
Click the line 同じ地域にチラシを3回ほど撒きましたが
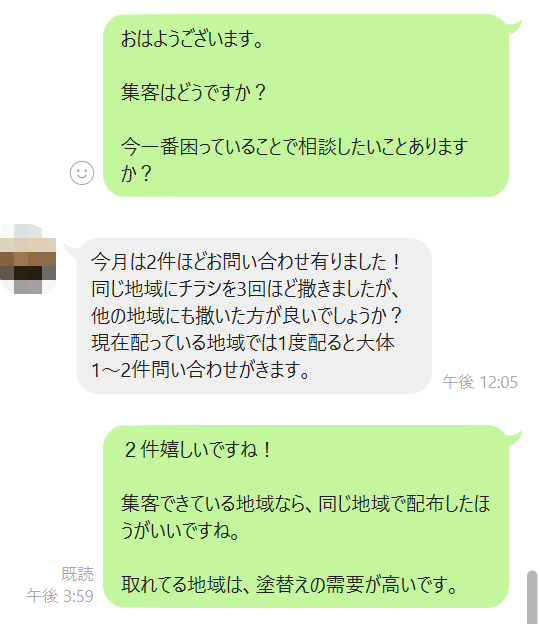[x=245, y=289]
